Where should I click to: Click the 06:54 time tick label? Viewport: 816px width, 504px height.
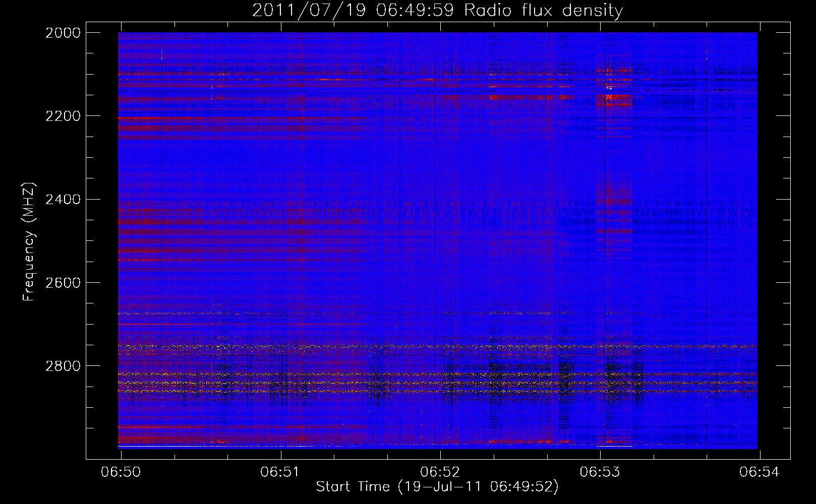(x=760, y=472)
